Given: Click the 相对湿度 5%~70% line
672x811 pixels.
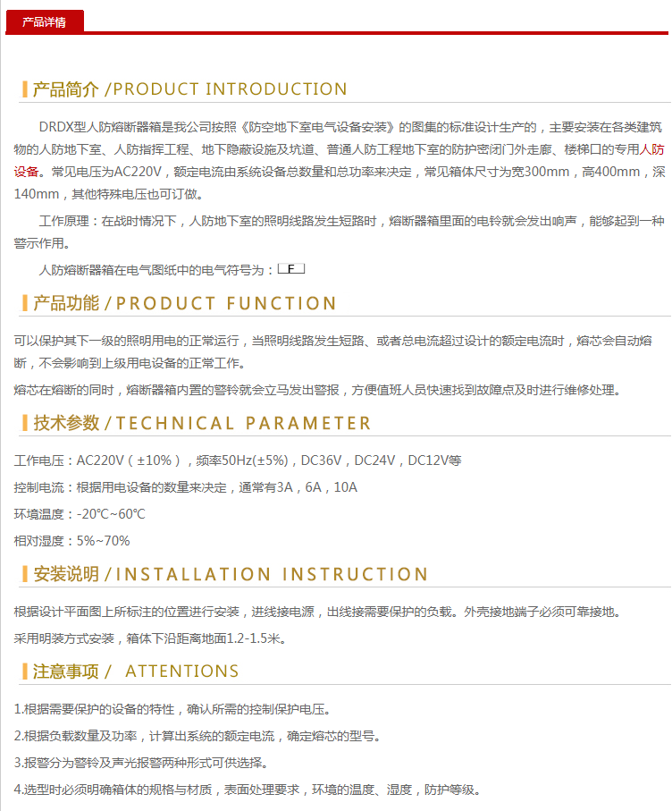Looking at the screenshot, I should tap(72, 541).
